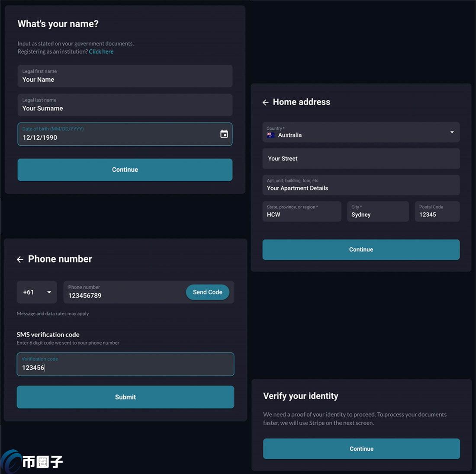Select the State, province, or region field
476x474 pixels.
[302, 211]
